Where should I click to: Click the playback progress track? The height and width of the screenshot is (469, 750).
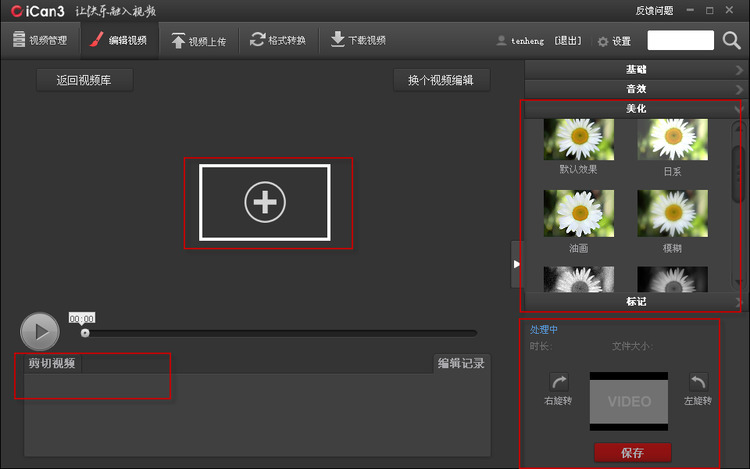click(x=280, y=333)
